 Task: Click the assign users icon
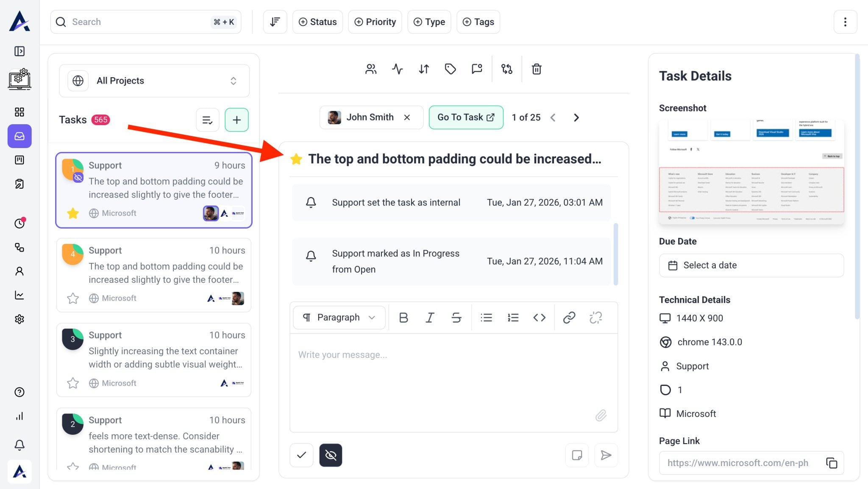tap(371, 69)
